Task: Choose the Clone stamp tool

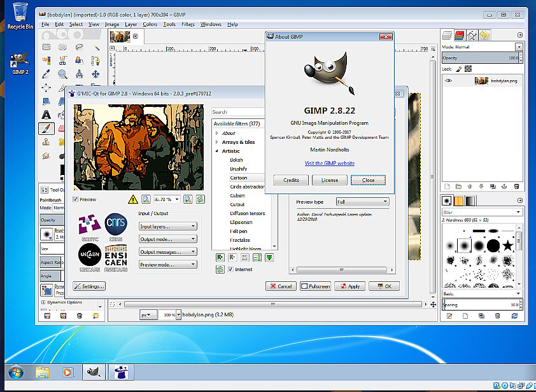Action: point(46,142)
